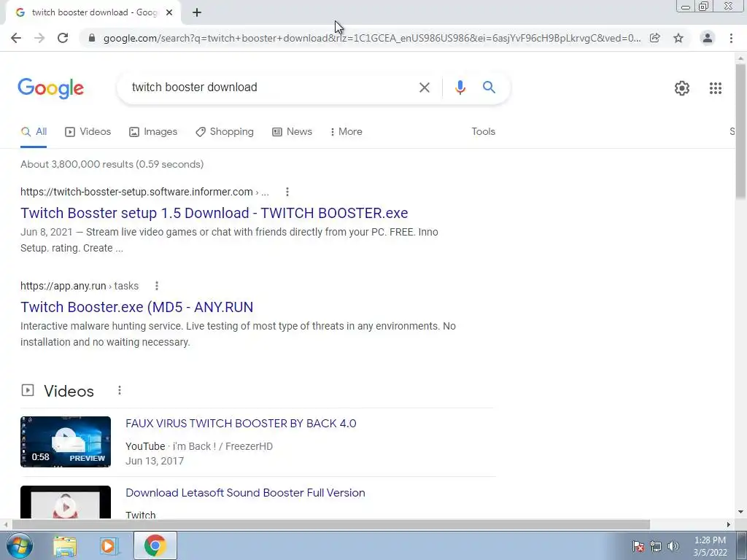Switch to the Videos search tab
747x560 pixels.
coord(88,132)
